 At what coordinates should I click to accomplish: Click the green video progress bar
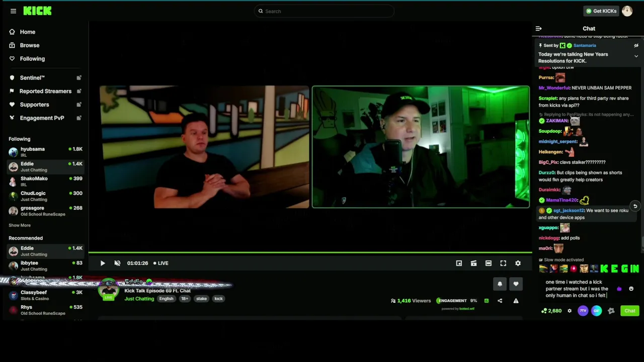310,252
